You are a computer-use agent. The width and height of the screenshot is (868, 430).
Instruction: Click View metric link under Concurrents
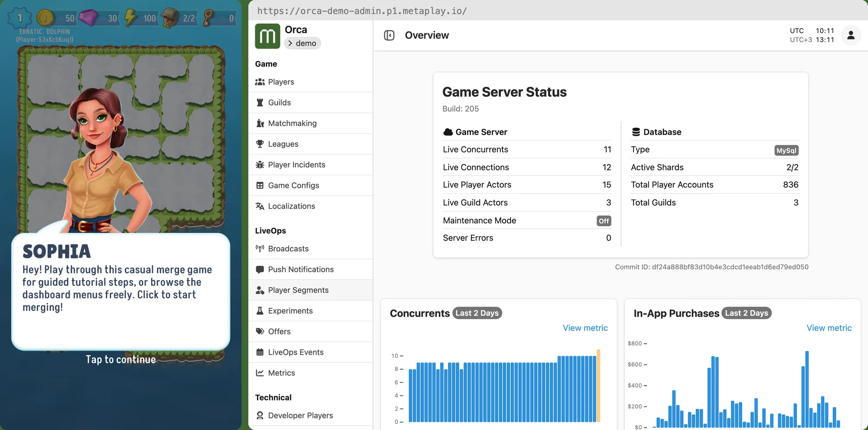pyautogui.click(x=585, y=328)
